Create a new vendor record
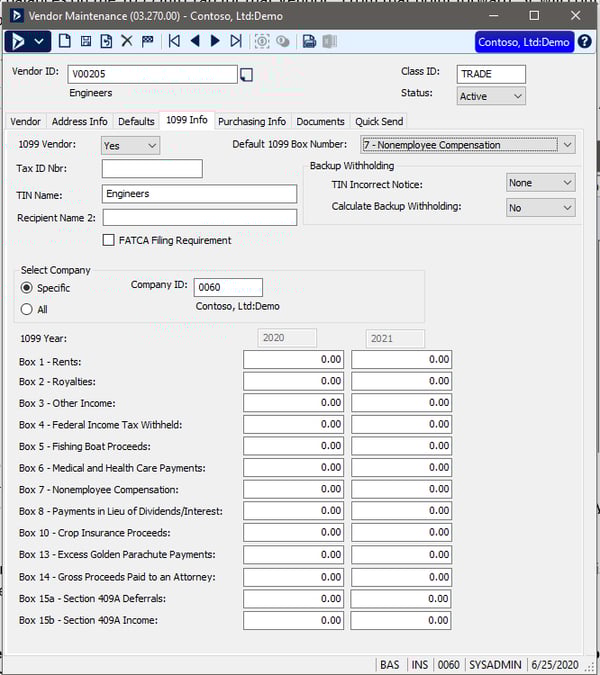This screenshot has width=600, height=675. pos(65,41)
